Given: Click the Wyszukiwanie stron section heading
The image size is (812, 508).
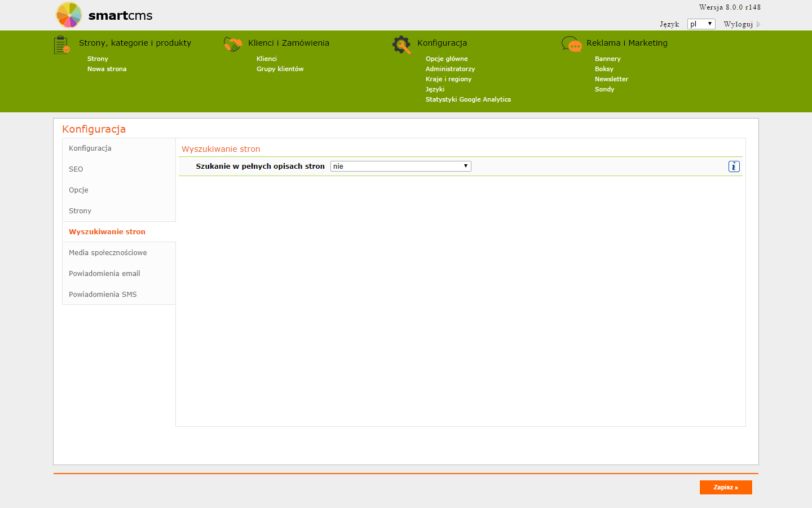Looking at the screenshot, I should pyautogui.click(x=220, y=149).
